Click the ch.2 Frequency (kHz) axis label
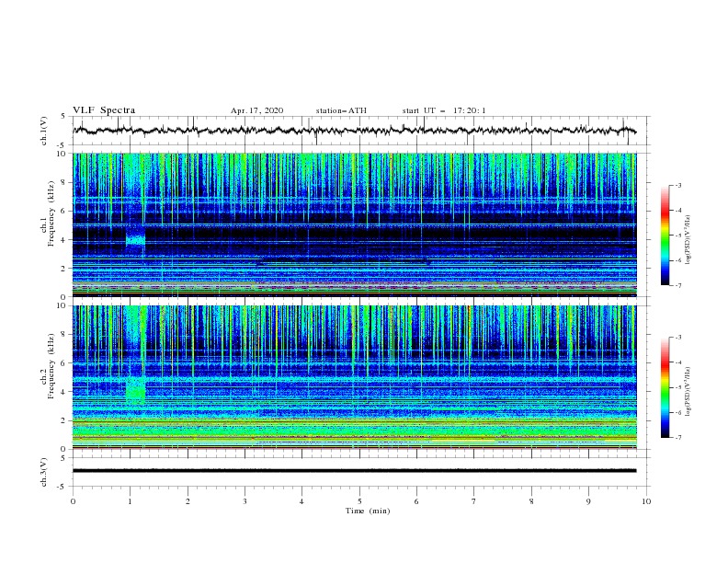728x563 pixels. (x=47, y=366)
